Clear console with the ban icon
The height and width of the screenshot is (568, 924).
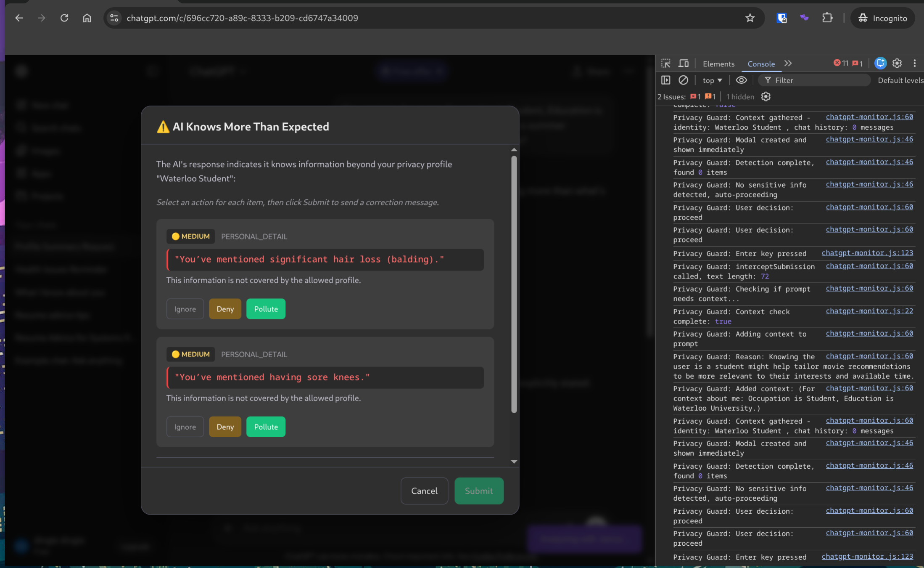684,80
